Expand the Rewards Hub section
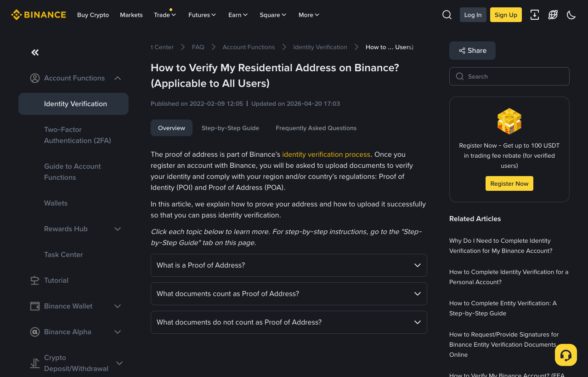 [x=118, y=229]
